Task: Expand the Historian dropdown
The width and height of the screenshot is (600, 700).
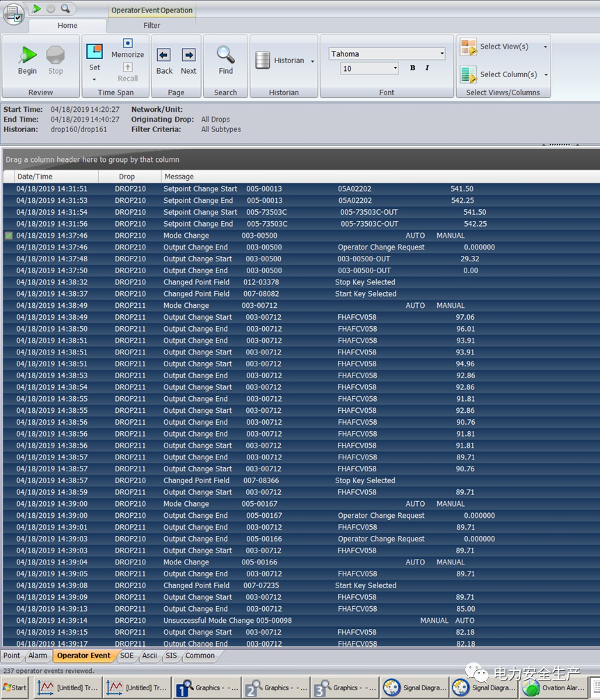Action: pyautogui.click(x=312, y=61)
